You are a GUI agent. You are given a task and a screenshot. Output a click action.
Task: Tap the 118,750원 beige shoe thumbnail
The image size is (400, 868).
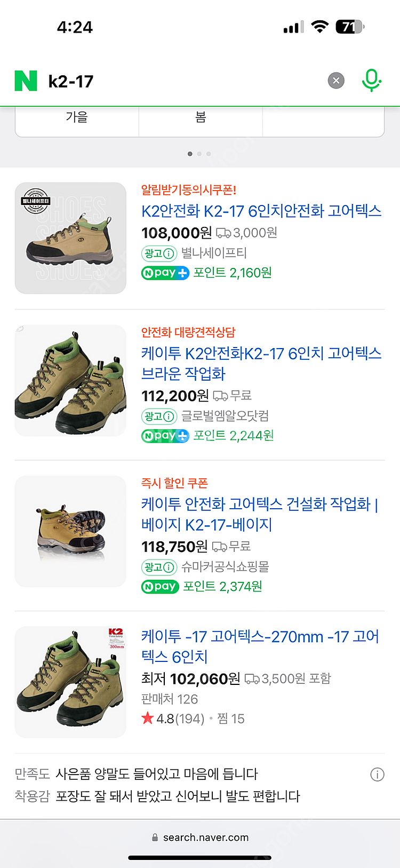tap(70, 531)
